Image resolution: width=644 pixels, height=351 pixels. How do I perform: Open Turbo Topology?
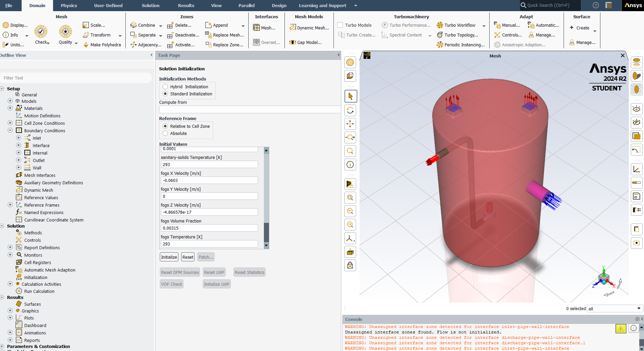point(457,35)
